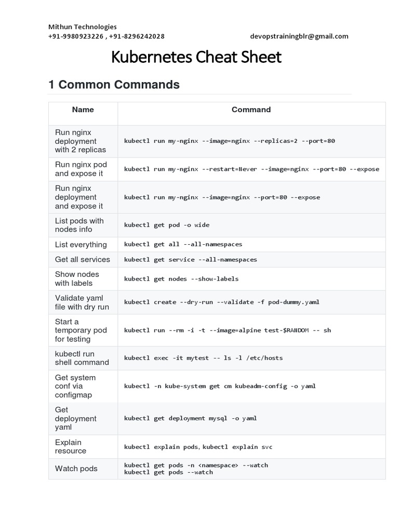Click the devopstrainingblr@gmail.com email address
This screenshot has height=532, width=399.
(x=299, y=36)
